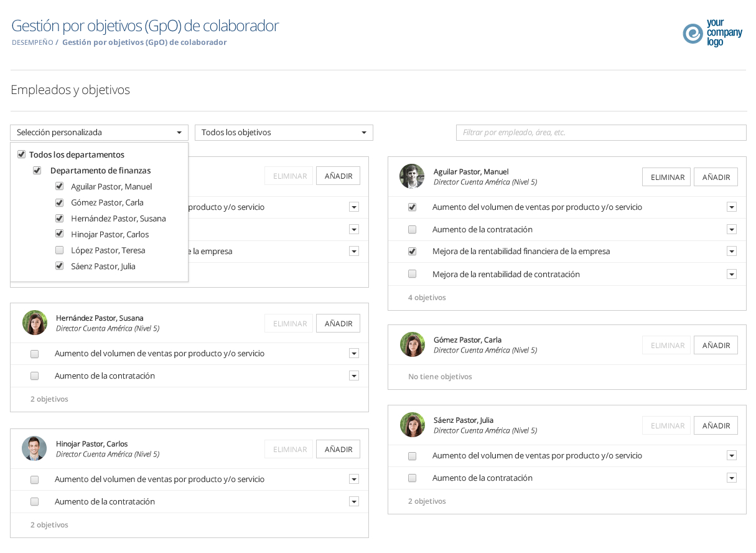Uncheck Manuel's 'Mejora de la rentabilidad financiera' objective
This screenshot has height=553, width=756.
412,252
